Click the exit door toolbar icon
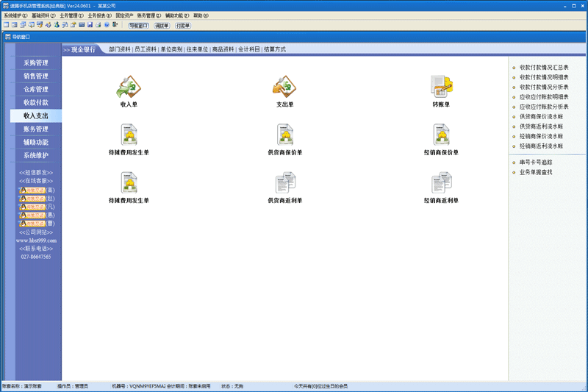Viewport: 588px width, 392px height. [115, 25]
